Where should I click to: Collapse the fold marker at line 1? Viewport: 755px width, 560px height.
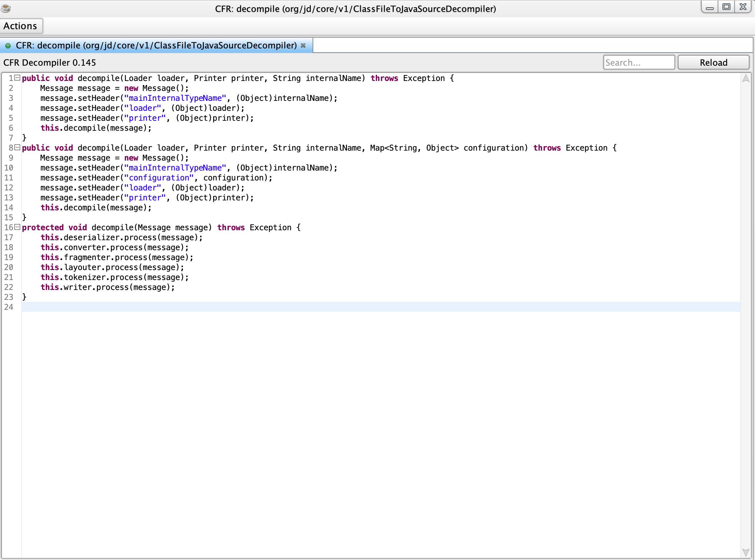click(17, 78)
